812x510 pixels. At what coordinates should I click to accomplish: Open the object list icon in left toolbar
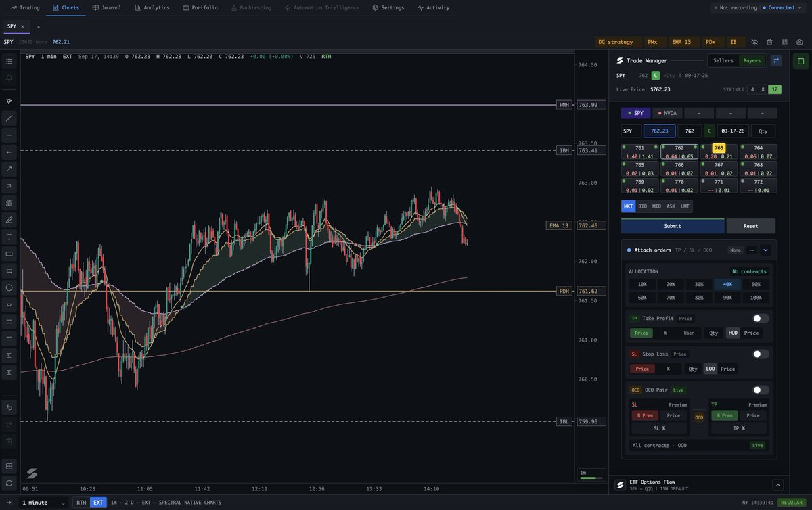coord(9,62)
